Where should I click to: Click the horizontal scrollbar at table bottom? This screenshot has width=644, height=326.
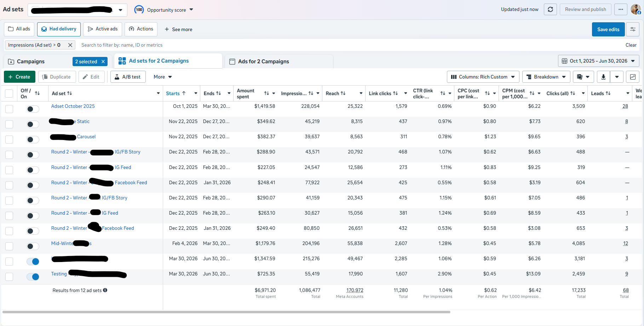(226, 312)
